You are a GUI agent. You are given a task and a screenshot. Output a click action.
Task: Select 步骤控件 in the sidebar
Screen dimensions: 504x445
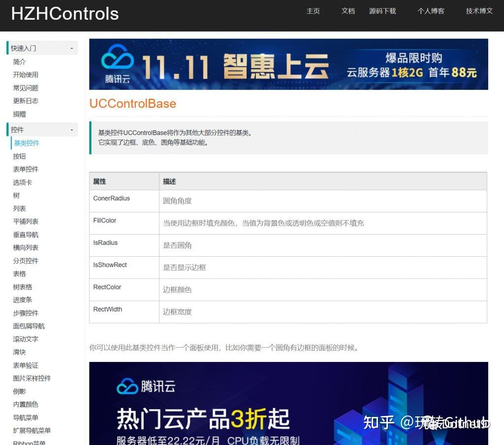[x=26, y=313]
